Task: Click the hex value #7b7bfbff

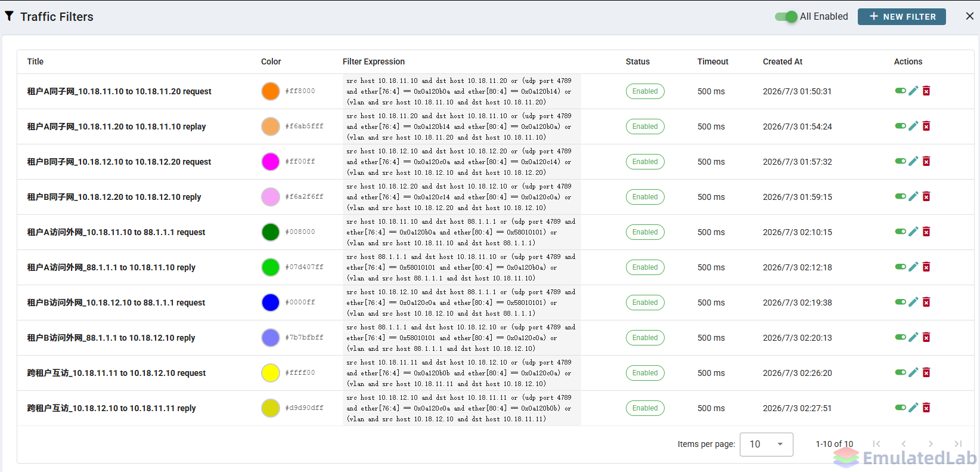Action: [x=304, y=338]
